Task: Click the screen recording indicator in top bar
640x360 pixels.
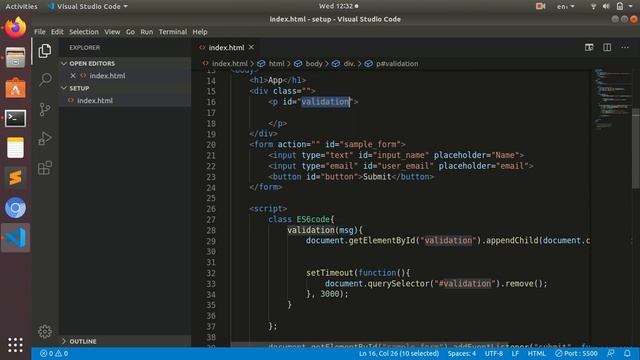Action: (x=540, y=6)
